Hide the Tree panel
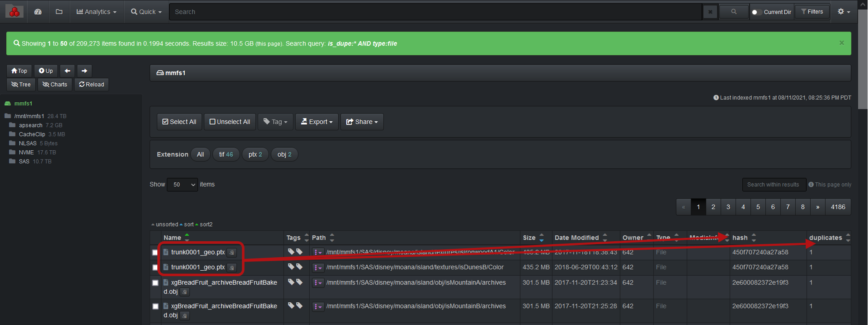868x325 pixels. tap(21, 84)
